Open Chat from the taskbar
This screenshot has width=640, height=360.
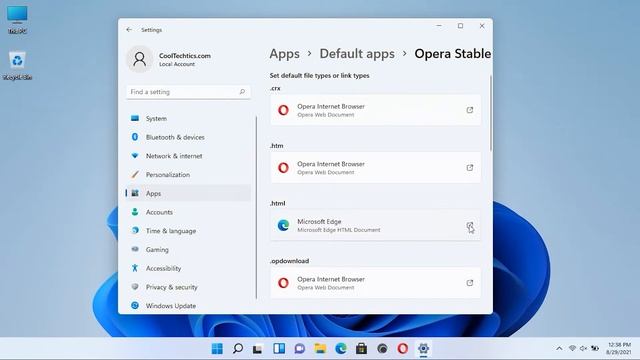(300, 349)
